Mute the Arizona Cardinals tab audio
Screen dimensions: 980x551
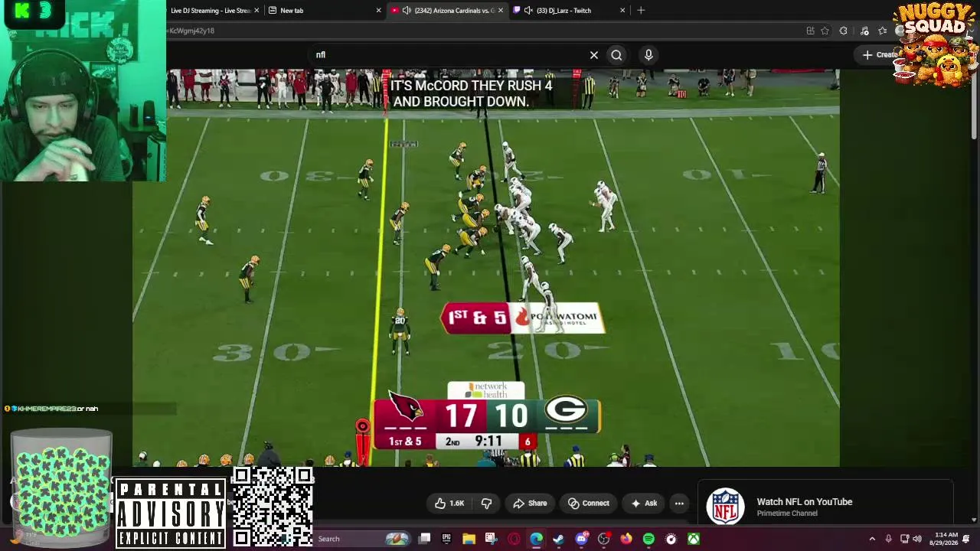[x=407, y=11]
